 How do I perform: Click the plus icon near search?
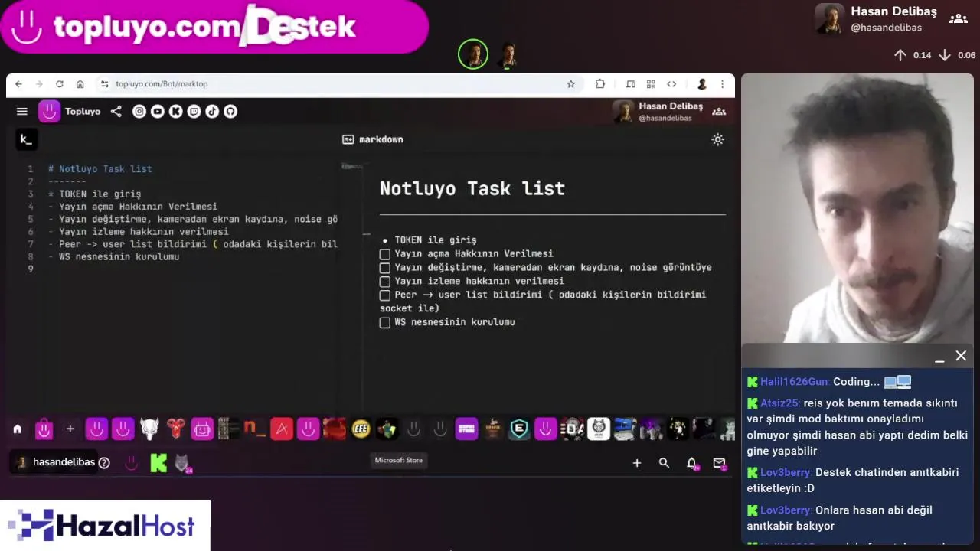(636, 463)
